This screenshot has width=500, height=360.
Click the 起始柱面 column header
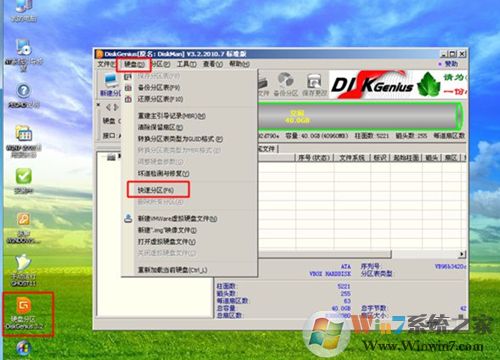click(406, 157)
